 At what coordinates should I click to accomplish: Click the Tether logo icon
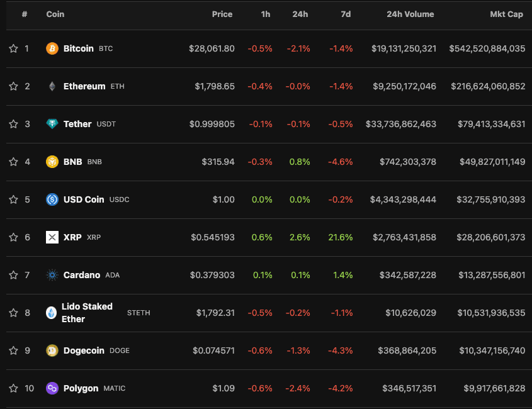pyautogui.click(x=52, y=124)
